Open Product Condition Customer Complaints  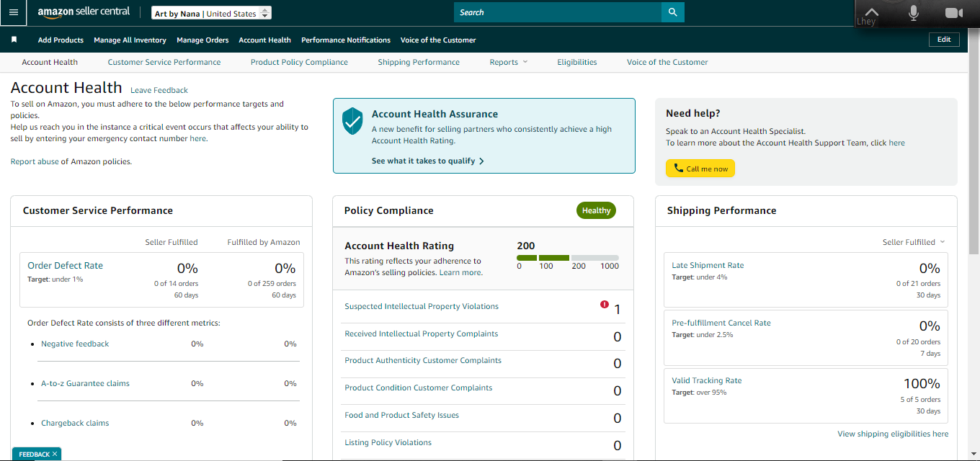[419, 388]
